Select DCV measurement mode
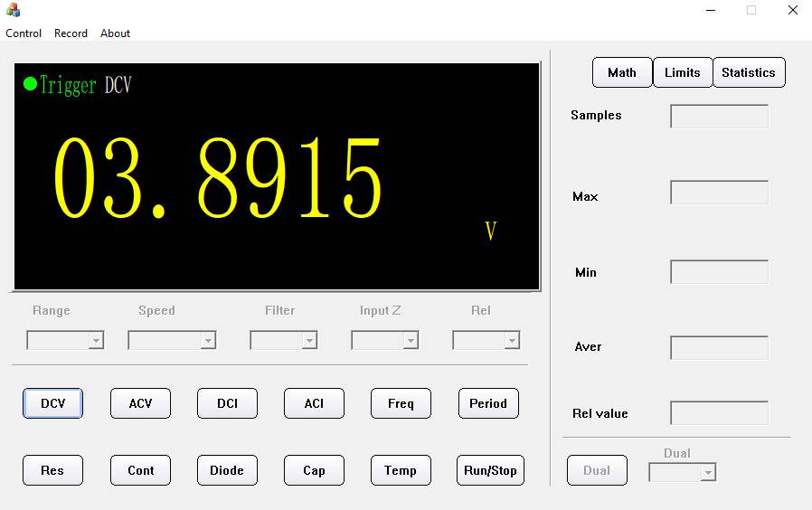 52,403
